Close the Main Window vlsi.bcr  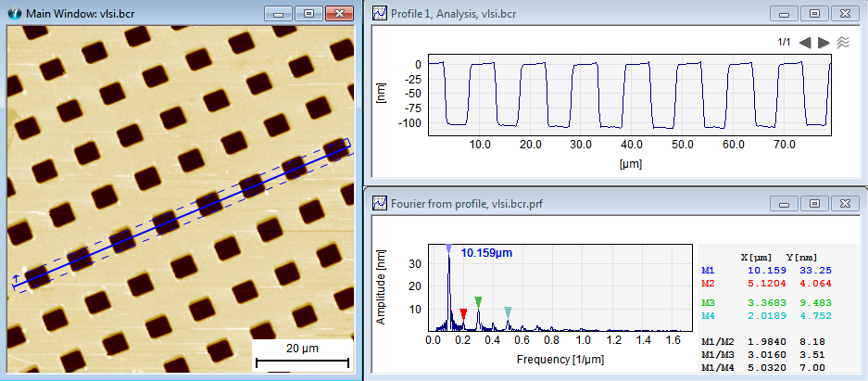point(339,13)
